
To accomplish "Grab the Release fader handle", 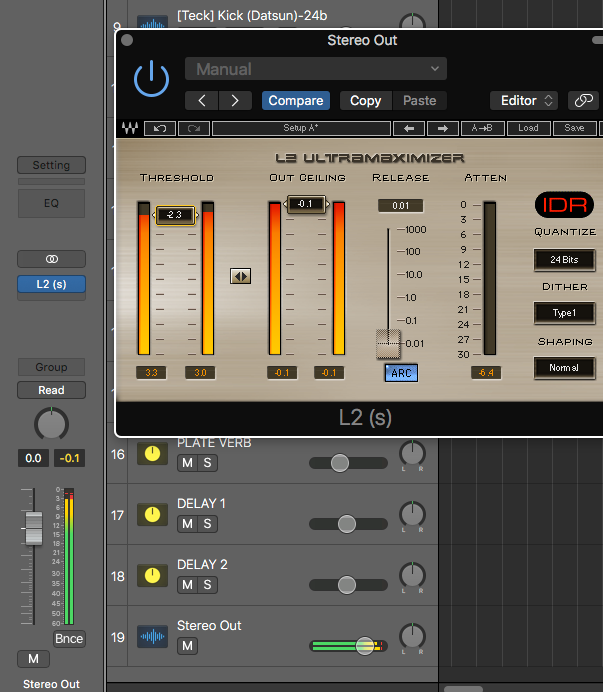I will tap(388, 343).
